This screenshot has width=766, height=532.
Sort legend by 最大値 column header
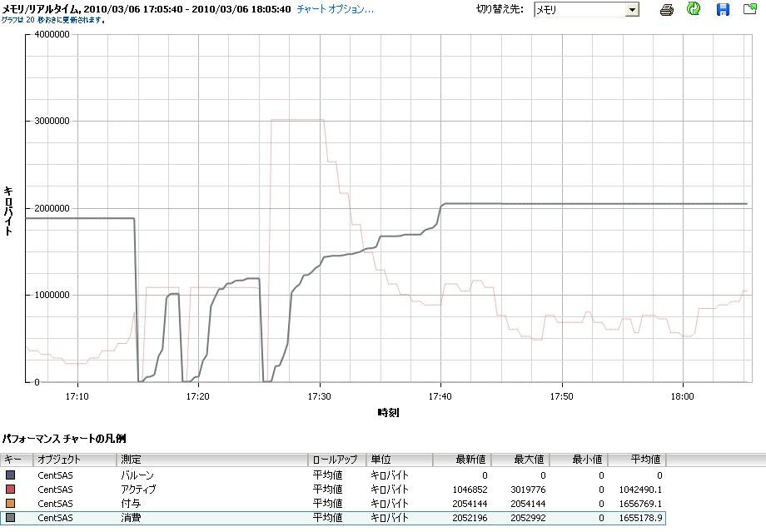520,460
